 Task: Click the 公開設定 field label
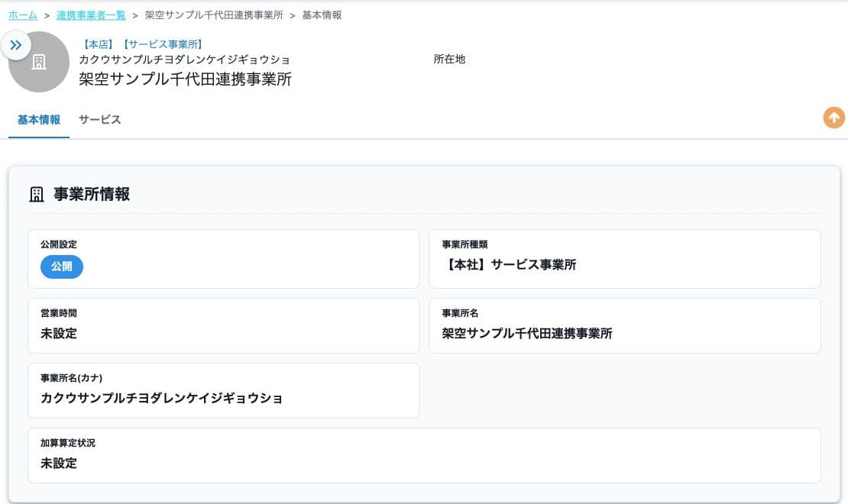coord(58,244)
